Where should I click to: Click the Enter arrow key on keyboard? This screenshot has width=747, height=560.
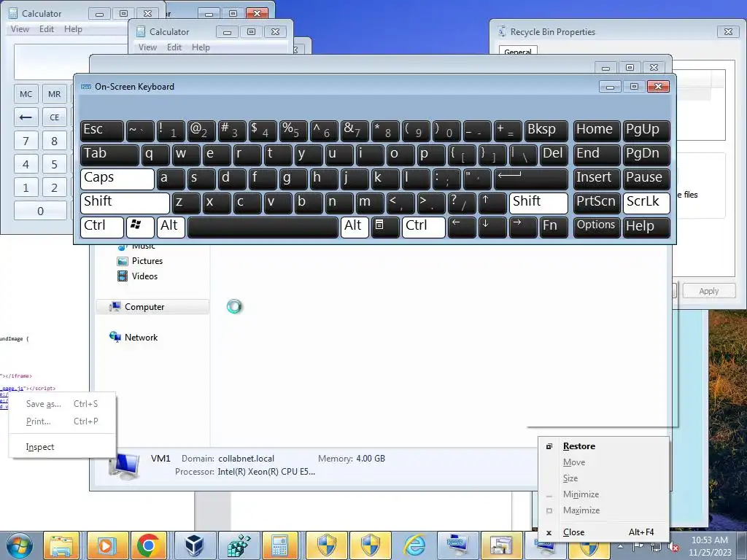click(531, 179)
